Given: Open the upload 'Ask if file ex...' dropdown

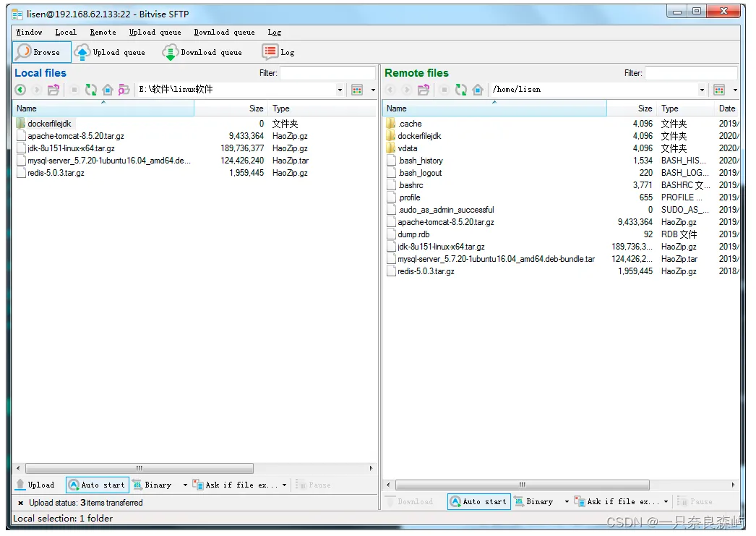Looking at the screenshot, I should point(285,485).
